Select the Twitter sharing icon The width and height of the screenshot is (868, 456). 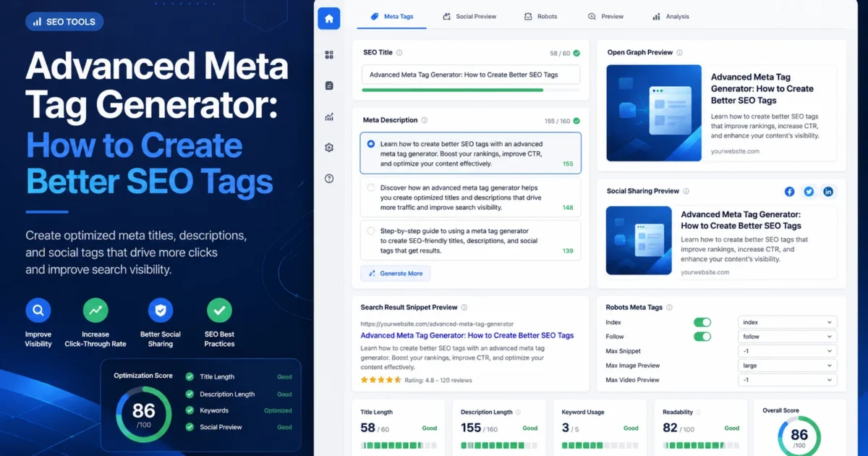(809, 192)
